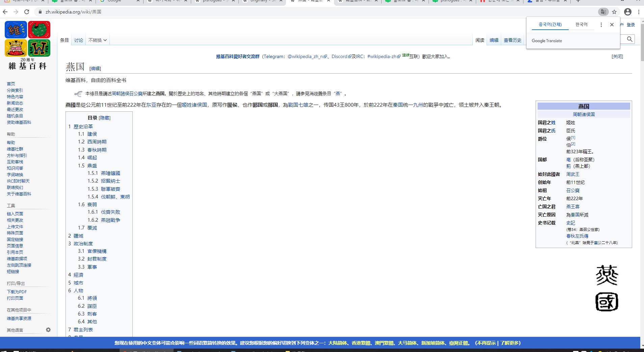The image size is (644, 352).
Task: Click the browser back arrow
Action: click(x=5, y=12)
